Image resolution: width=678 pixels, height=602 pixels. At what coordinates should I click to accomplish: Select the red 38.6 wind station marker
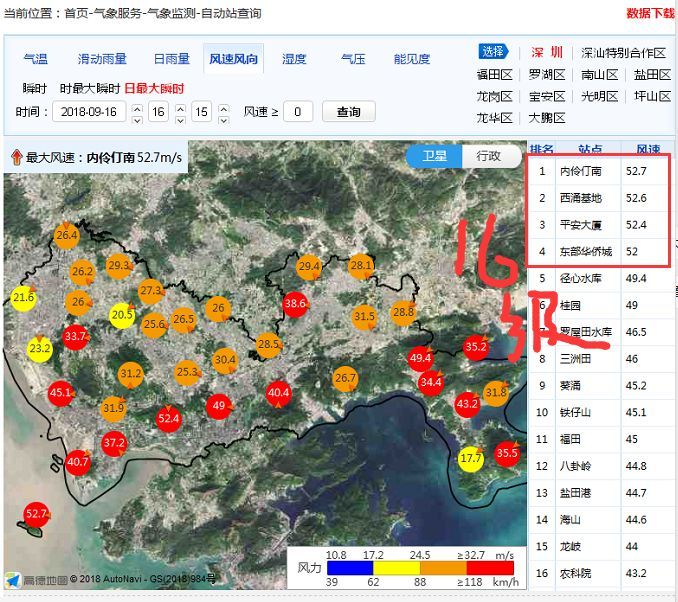(x=295, y=303)
